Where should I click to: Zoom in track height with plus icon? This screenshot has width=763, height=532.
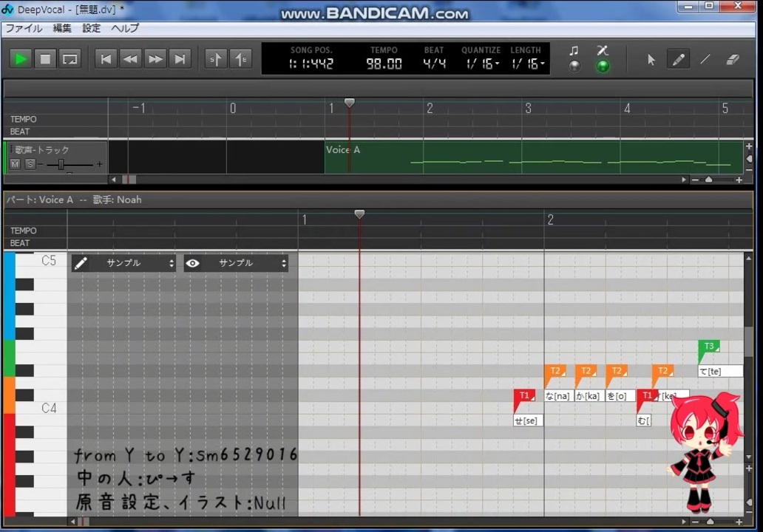749,146
